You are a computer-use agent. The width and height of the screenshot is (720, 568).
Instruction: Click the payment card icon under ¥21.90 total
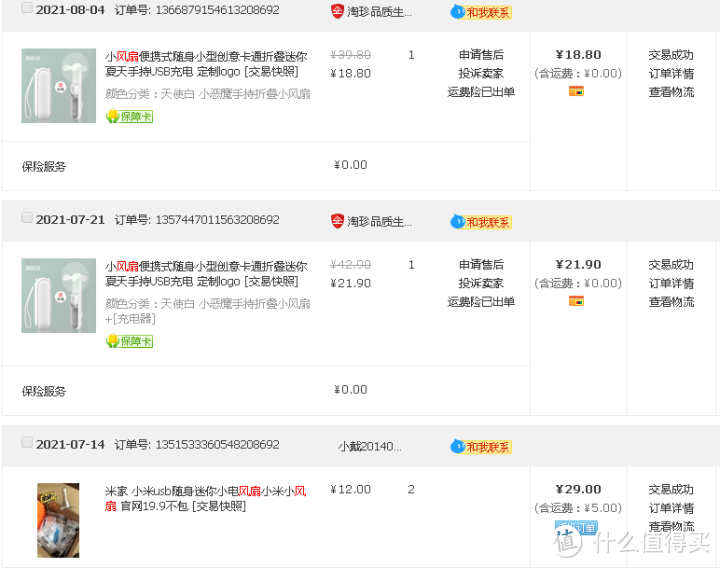click(576, 301)
